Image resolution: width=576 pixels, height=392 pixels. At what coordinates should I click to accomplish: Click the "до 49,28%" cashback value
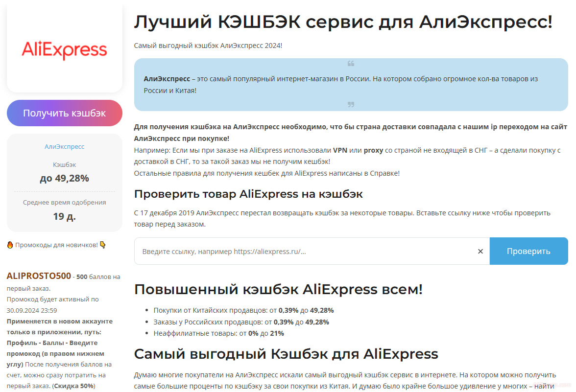tap(64, 178)
